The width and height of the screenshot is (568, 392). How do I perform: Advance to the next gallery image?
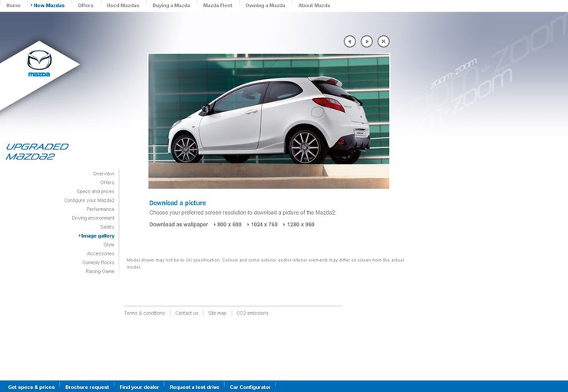click(x=367, y=41)
